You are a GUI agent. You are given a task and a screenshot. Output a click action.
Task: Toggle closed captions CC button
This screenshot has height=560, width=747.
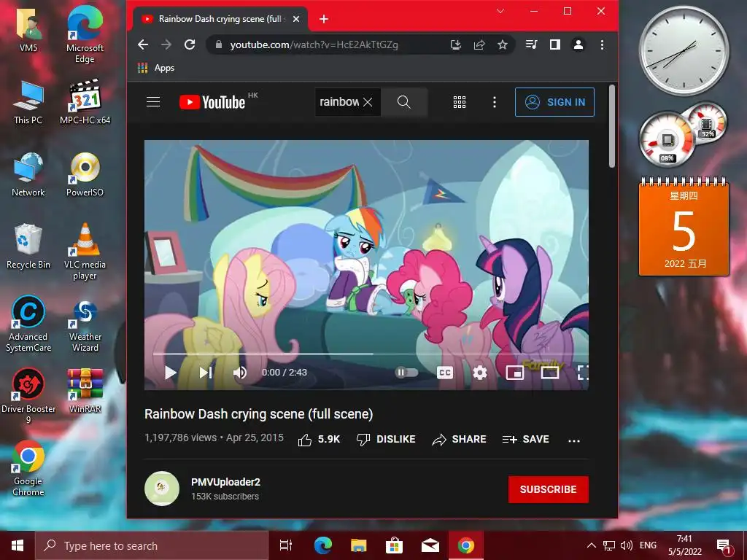[x=445, y=373]
